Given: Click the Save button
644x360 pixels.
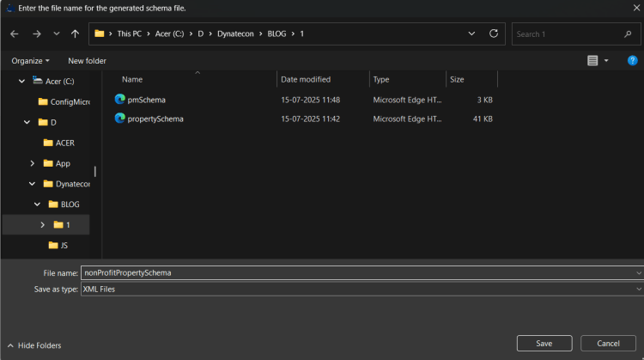Looking at the screenshot, I should point(544,343).
